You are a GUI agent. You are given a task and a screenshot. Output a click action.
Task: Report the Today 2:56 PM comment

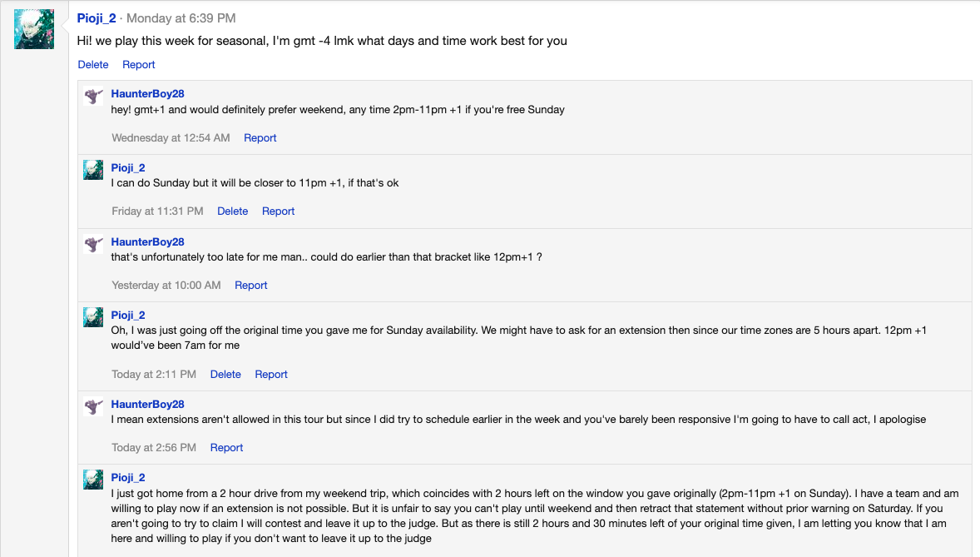point(226,448)
